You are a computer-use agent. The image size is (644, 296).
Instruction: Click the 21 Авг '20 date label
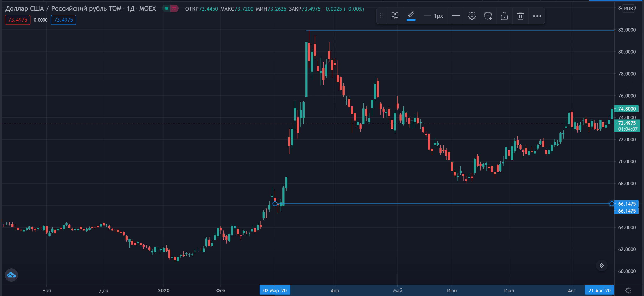click(599, 290)
